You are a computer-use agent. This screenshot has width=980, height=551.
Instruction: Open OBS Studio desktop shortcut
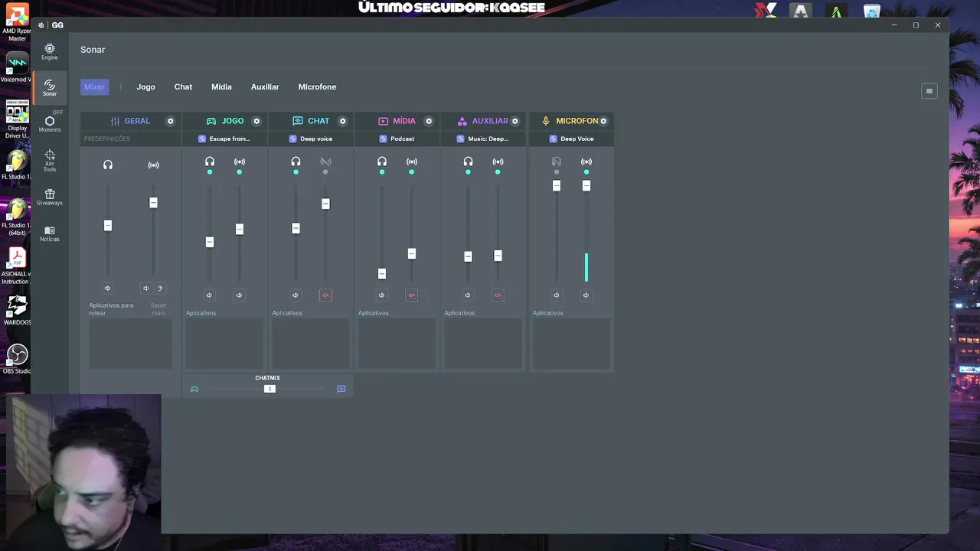click(x=17, y=358)
